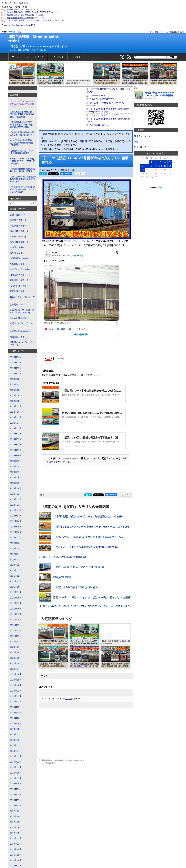Select April 13 in the calendar
This screenshot has width=186, height=868.
click(x=142, y=170)
